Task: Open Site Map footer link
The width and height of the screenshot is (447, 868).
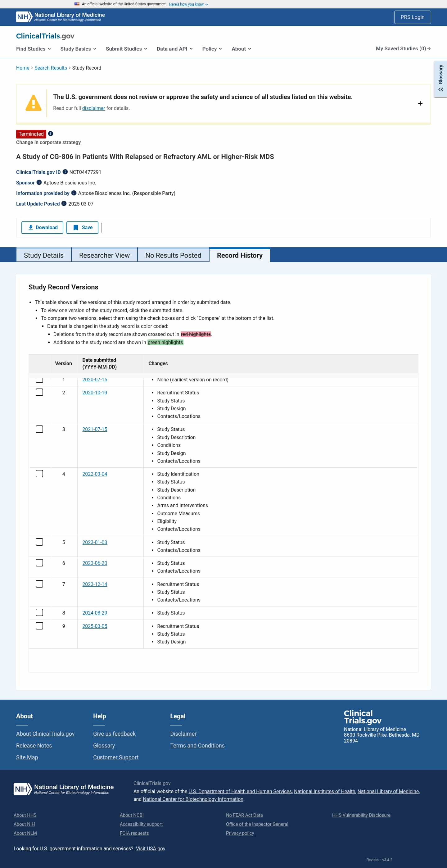Action: [27, 757]
